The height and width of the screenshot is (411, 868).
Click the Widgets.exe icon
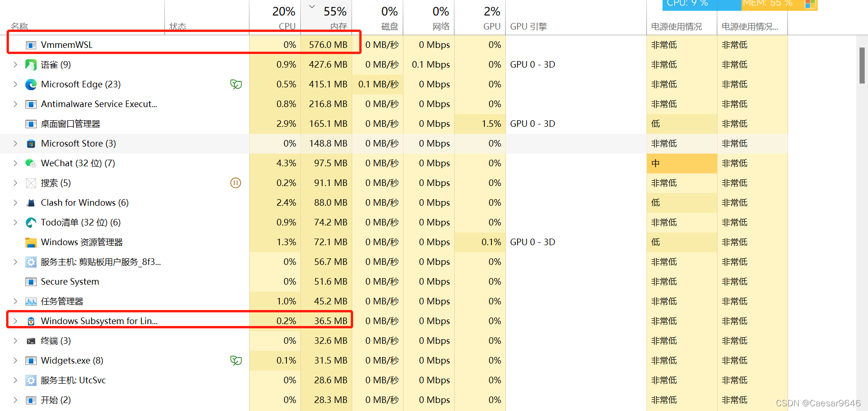(31, 361)
